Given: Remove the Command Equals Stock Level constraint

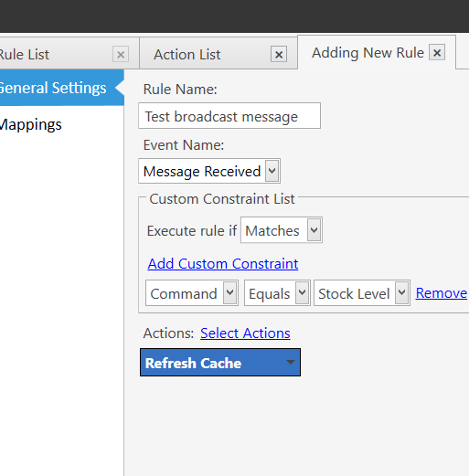Looking at the screenshot, I should [441, 293].
